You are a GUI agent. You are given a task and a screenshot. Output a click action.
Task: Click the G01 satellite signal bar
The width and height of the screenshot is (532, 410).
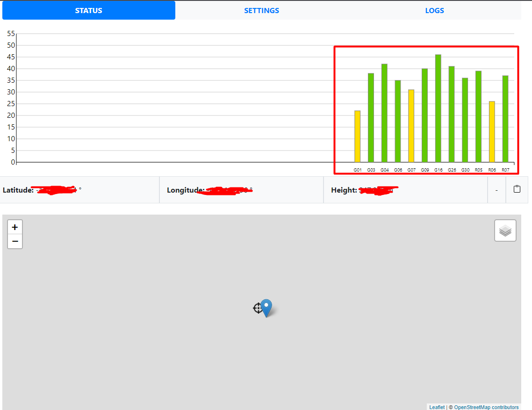point(357,137)
